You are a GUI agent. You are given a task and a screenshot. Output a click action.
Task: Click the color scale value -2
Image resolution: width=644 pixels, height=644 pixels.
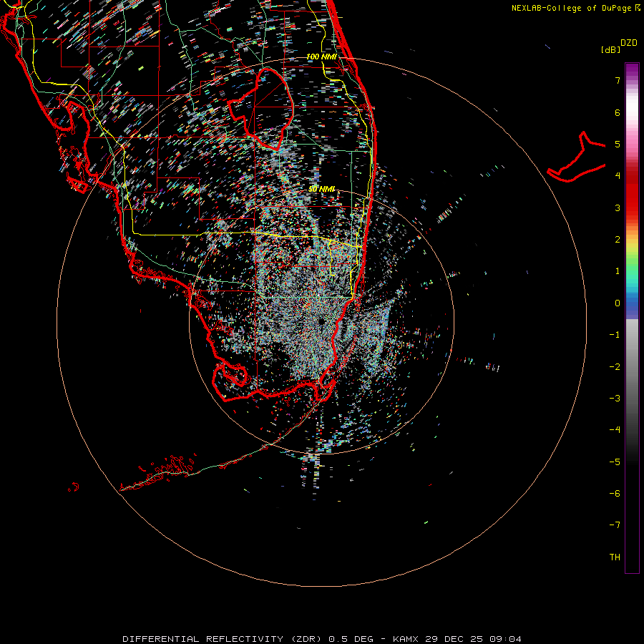[x=615, y=367]
